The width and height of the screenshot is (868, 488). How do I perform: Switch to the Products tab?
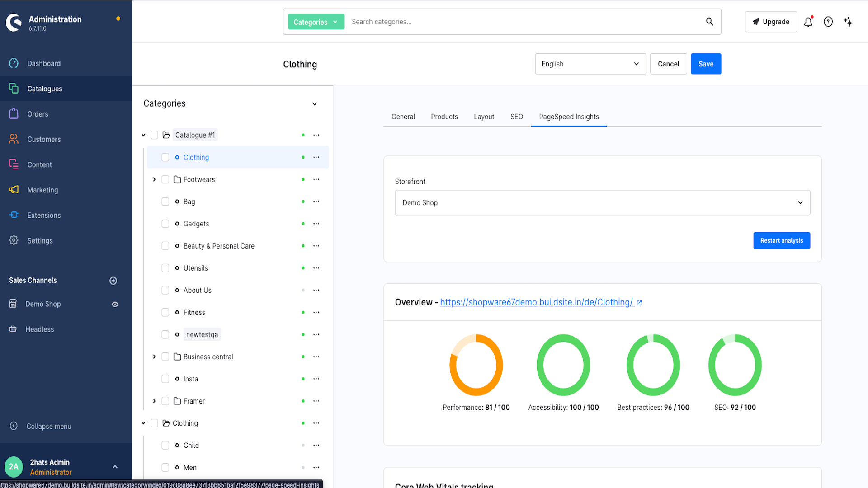pos(444,117)
